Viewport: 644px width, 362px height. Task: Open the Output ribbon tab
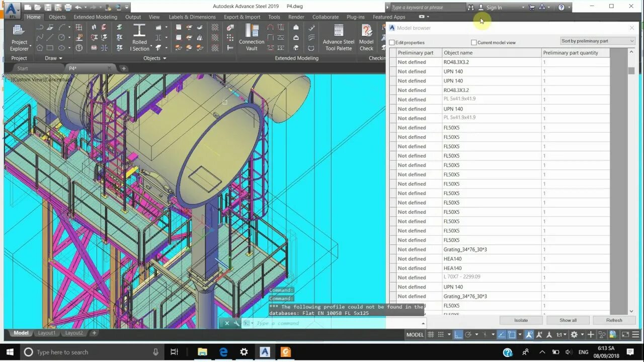(133, 17)
